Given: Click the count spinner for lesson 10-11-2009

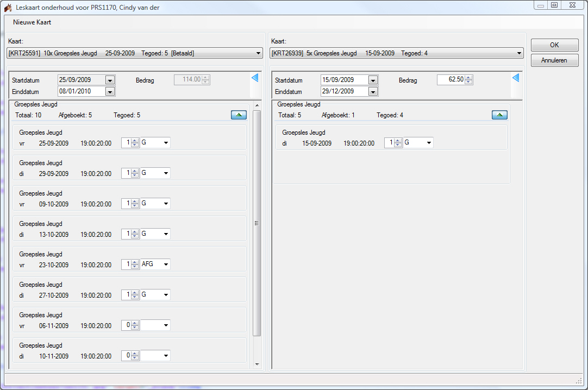Looking at the screenshot, I should 135,356.
